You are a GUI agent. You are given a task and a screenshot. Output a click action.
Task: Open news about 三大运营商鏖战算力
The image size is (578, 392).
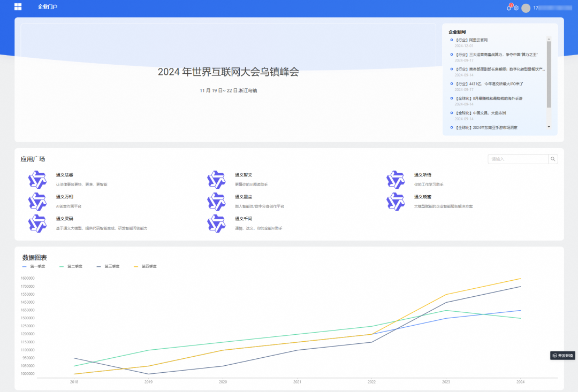pyautogui.click(x=497, y=55)
